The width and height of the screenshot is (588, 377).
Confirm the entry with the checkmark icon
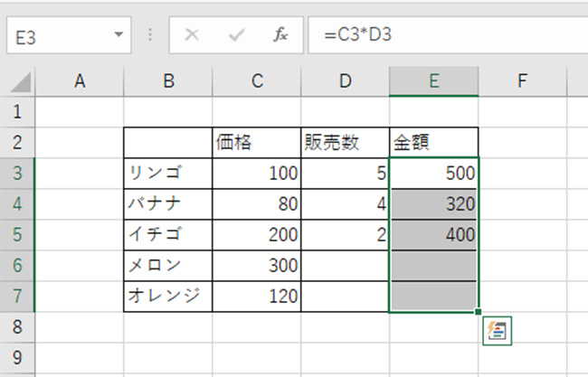click(x=237, y=35)
